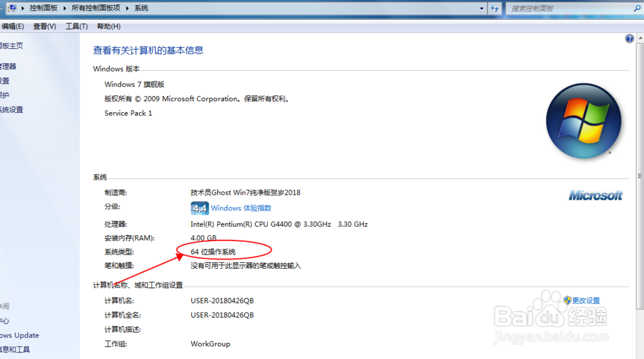Click 更改设置 link
The height and width of the screenshot is (359, 644).
[586, 300]
